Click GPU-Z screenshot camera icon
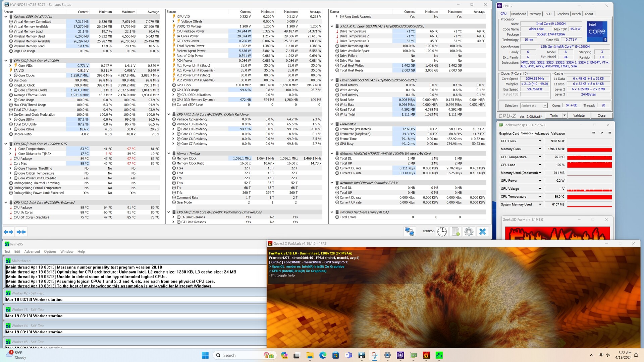 pyautogui.click(x=594, y=133)
